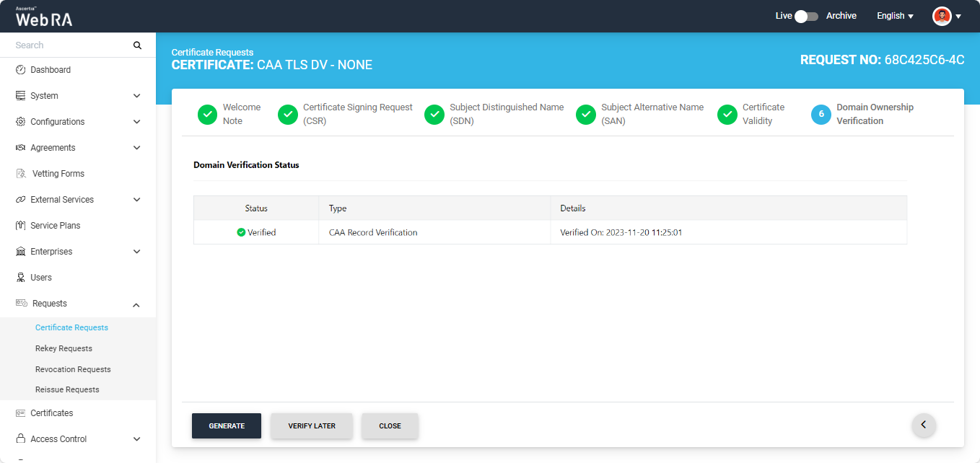
Task: Click the back arrow round button
Action: tap(924, 425)
